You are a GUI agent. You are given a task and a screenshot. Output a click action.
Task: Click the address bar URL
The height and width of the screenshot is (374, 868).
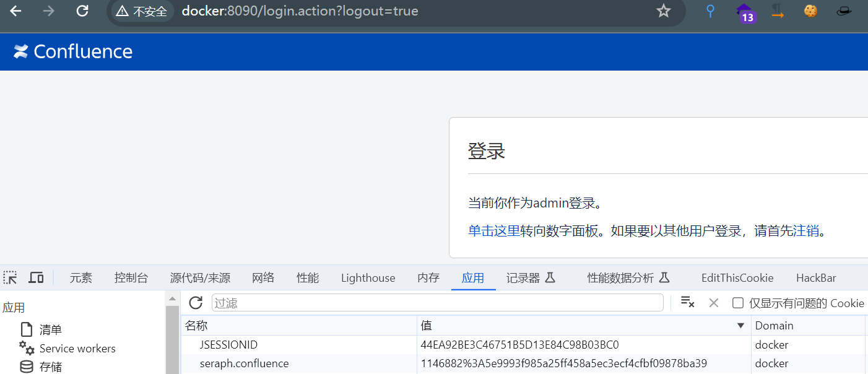click(300, 11)
